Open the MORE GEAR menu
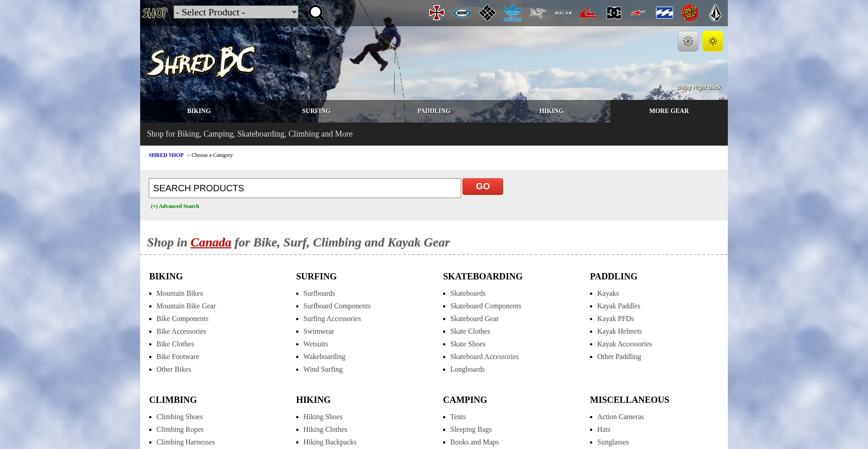Image resolution: width=868 pixels, height=449 pixels. [x=669, y=111]
